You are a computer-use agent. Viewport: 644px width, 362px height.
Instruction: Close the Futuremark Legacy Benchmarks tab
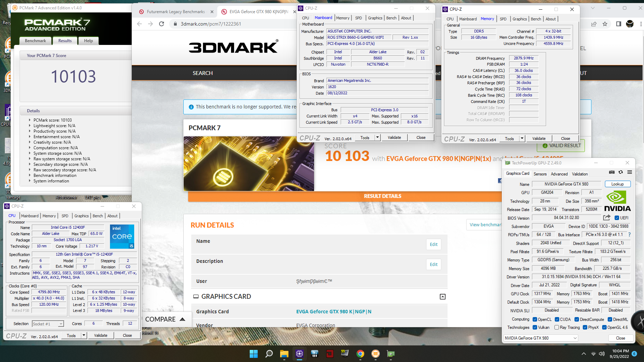click(x=212, y=12)
